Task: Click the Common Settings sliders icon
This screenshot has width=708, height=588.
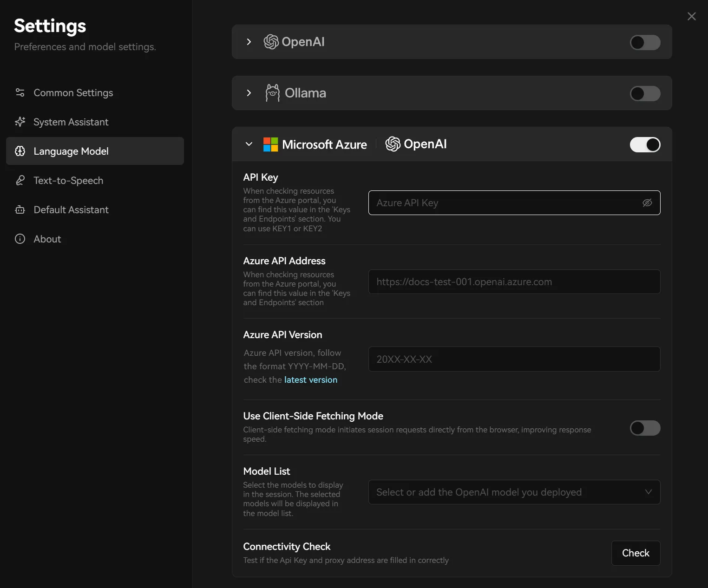Action: pyautogui.click(x=20, y=92)
